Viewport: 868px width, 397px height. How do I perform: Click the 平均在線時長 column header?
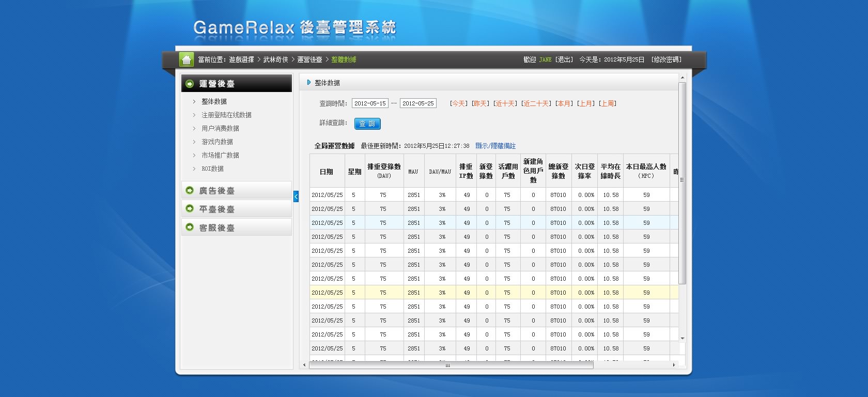(x=611, y=171)
